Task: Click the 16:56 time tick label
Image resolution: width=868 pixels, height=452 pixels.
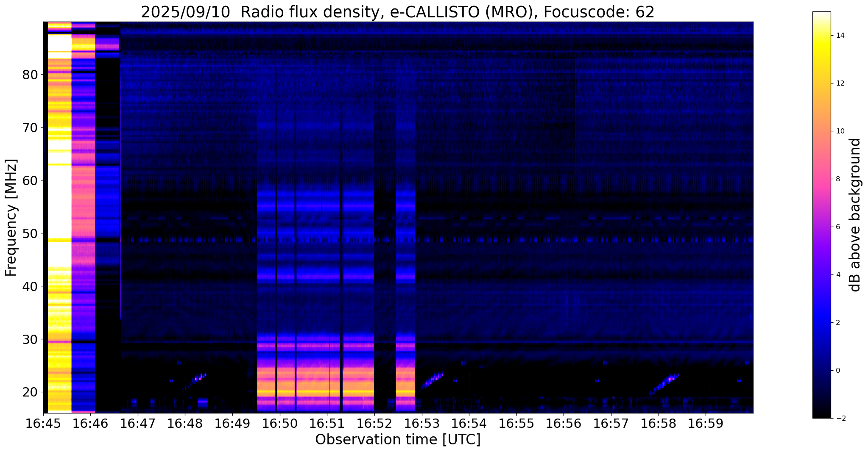Action: 564,423
